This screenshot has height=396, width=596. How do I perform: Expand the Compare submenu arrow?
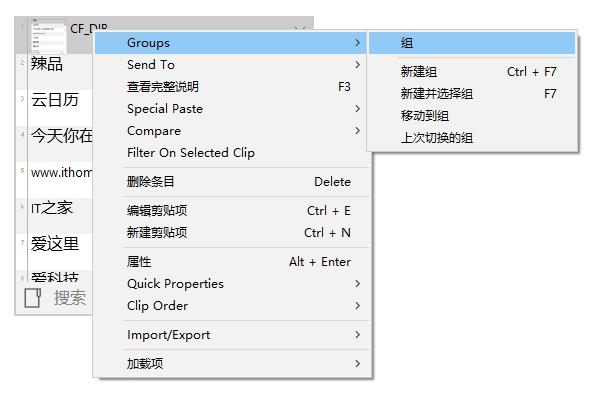coord(357,131)
